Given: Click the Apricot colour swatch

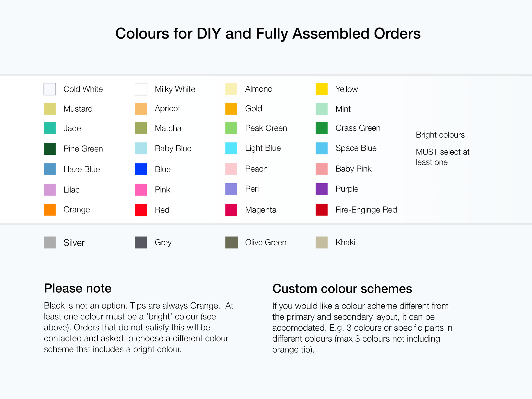Looking at the screenshot, I should click(x=141, y=109).
